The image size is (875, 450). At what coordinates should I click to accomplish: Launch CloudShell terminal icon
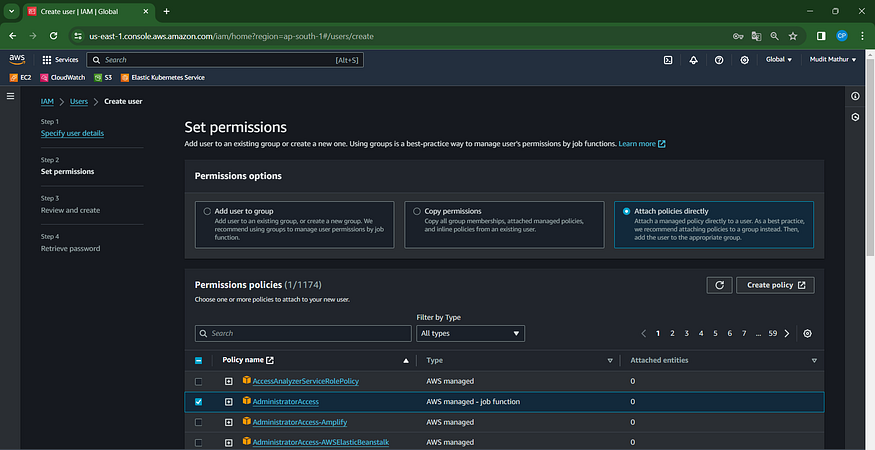(668, 60)
